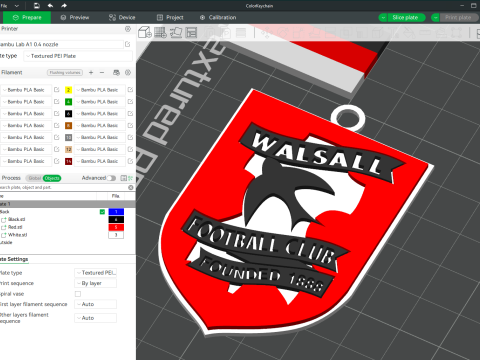
Task: Clear the object search field
Action: (x=131, y=187)
